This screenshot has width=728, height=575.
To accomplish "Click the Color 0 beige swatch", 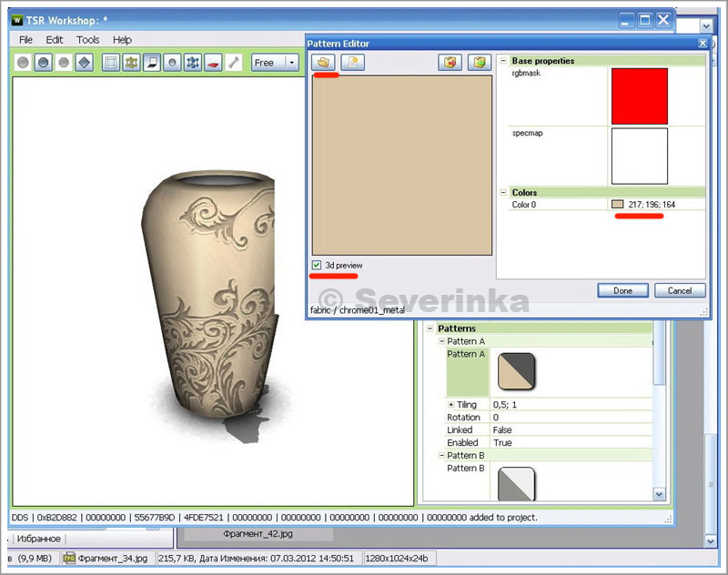I will pyautogui.click(x=617, y=205).
